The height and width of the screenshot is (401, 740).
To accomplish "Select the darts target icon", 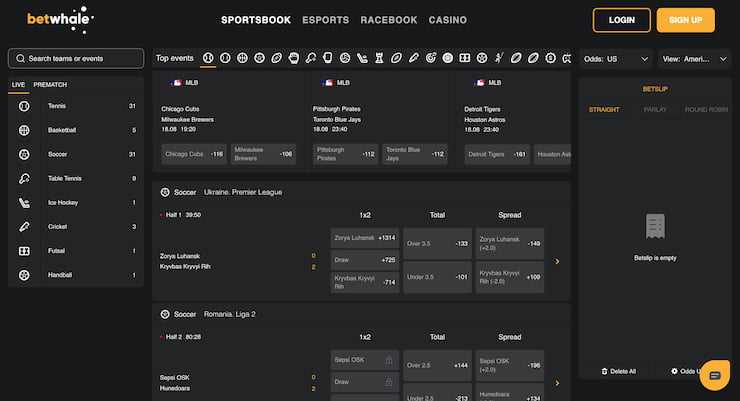I will [x=430, y=58].
